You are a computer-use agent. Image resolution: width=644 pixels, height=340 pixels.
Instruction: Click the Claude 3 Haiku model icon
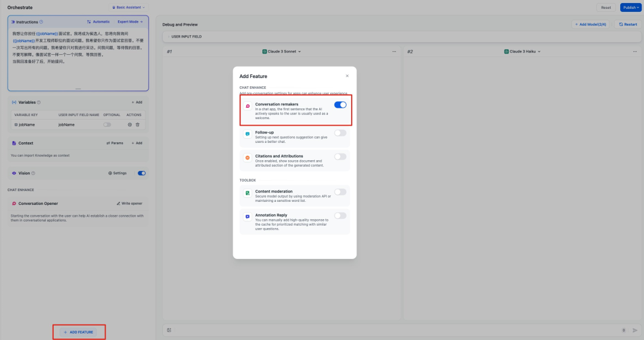506,52
